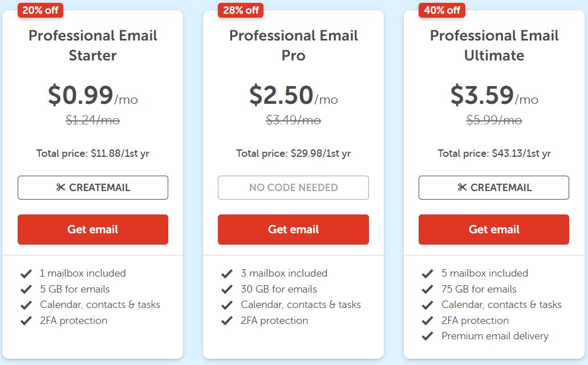Click the NO CODE NEEDED field
Screen dimensions: 588x365
click(x=293, y=188)
